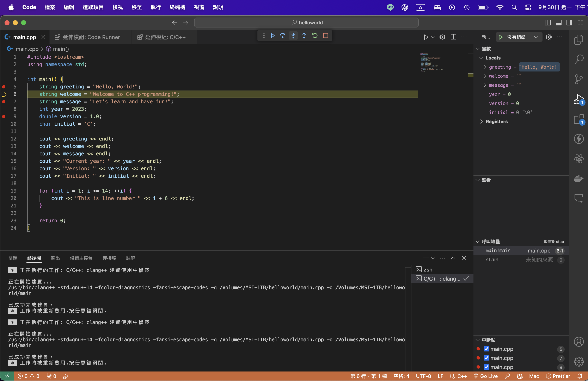Click the debug Step Into icon
The height and width of the screenshot is (381, 588).
point(293,36)
